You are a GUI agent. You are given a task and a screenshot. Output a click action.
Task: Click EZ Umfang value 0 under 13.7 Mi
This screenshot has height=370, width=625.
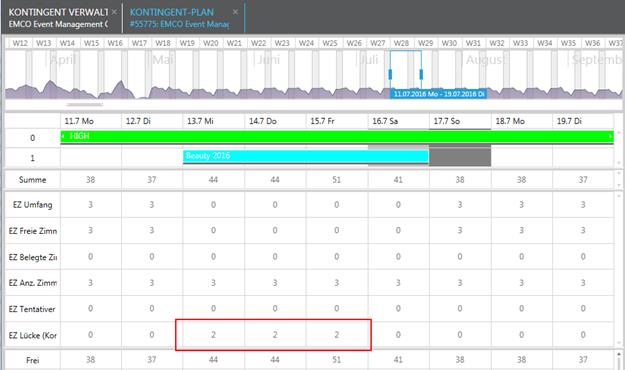[214, 205]
